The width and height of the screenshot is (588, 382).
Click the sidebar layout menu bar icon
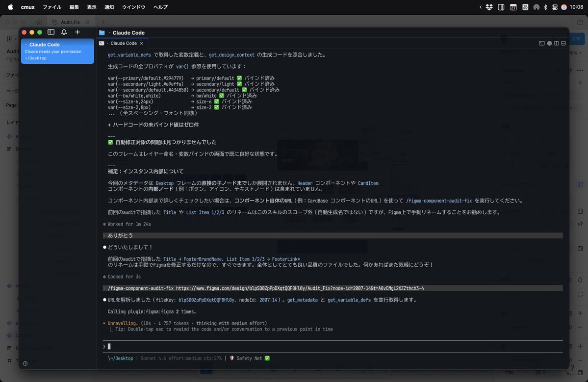(x=501, y=7)
